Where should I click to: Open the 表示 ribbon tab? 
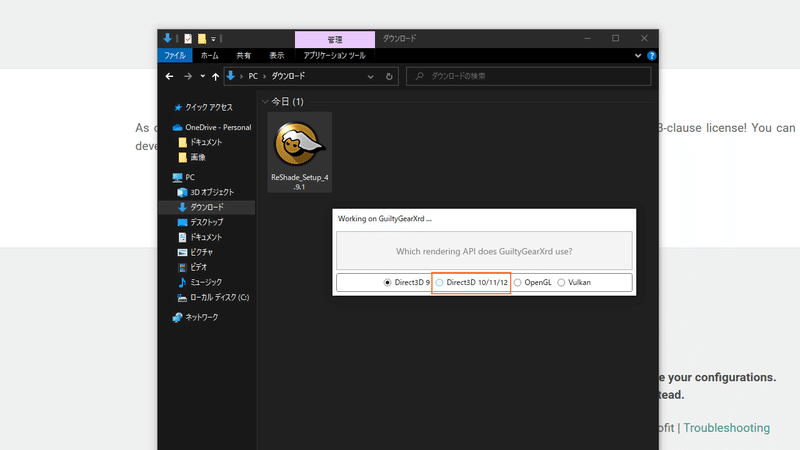pos(277,56)
